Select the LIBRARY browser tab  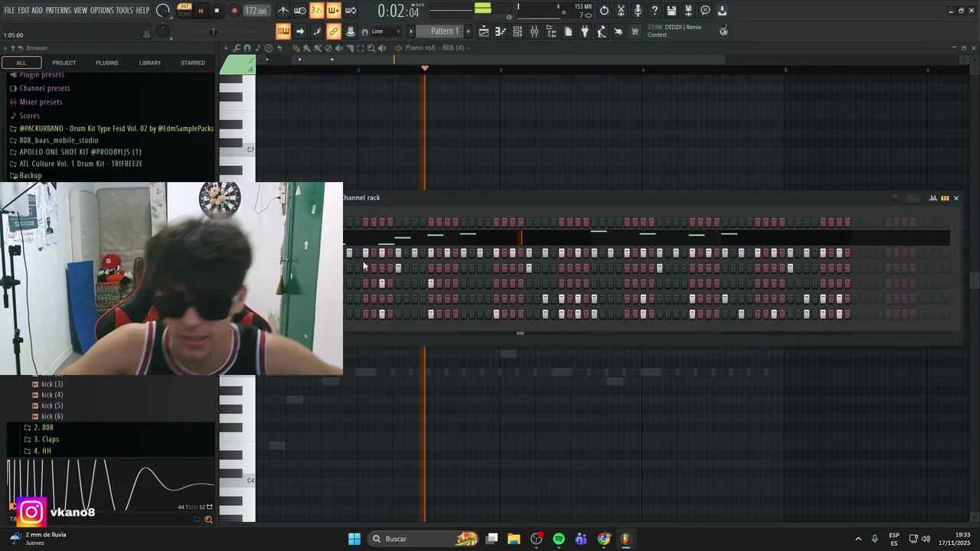(x=150, y=63)
